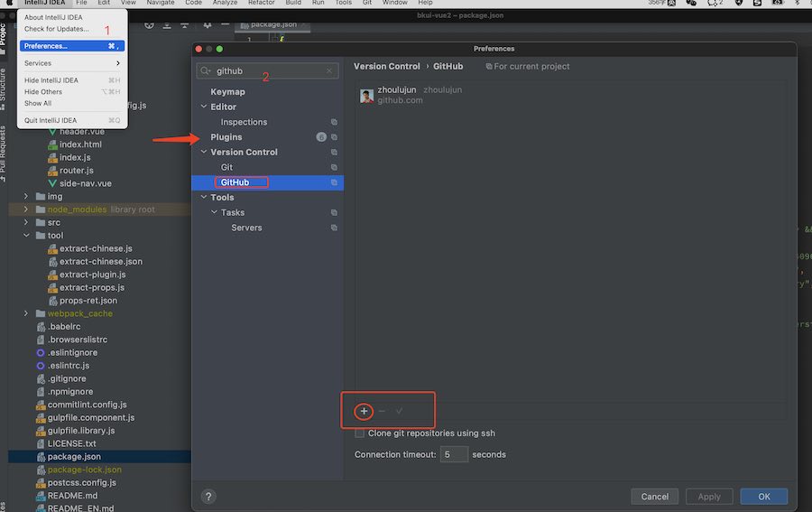The image size is (812, 512).
Task: Expand the img folder
Action: [26, 197]
